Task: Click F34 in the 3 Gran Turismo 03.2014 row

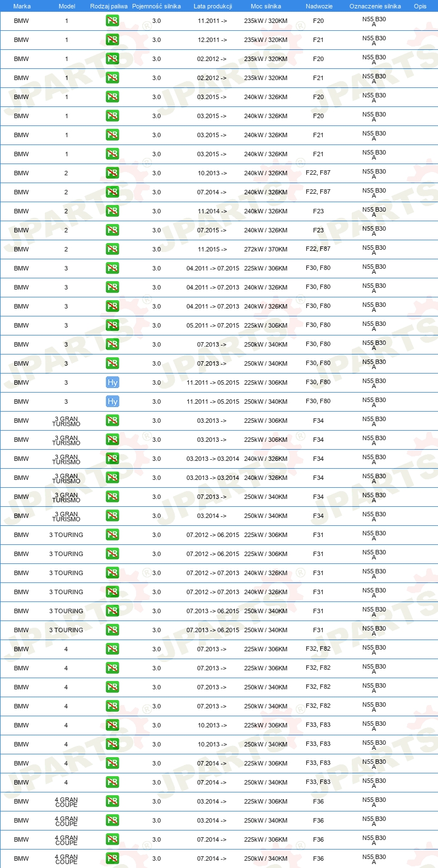Action: tap(319, 516)
